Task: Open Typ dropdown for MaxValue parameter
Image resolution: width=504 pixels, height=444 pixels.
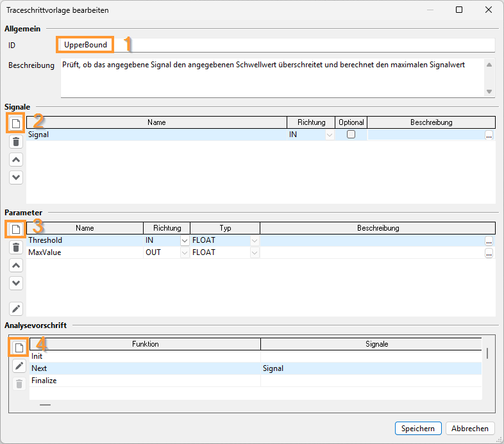Action: [x=255, y=253]
